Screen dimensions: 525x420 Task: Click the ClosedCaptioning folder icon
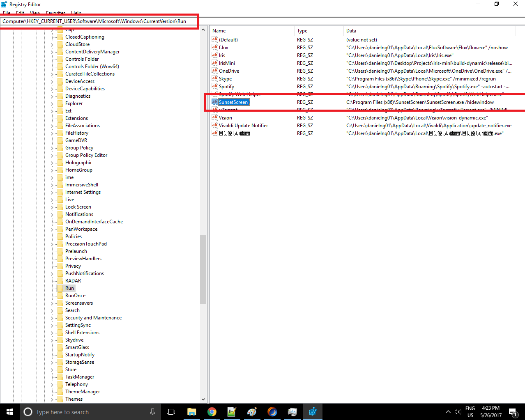pos(60,37)
